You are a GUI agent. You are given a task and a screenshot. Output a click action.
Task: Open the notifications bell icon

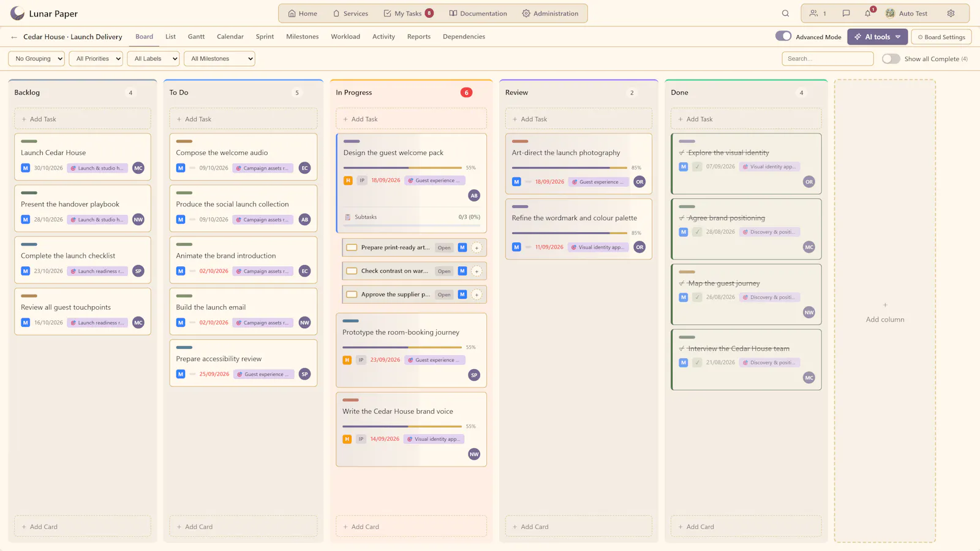pos(868,13)
